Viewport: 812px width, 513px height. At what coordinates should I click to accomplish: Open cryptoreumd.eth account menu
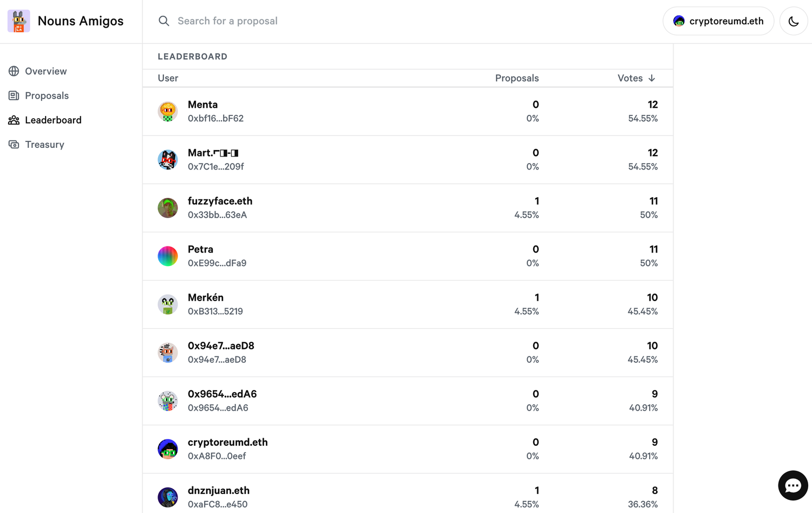718,21
